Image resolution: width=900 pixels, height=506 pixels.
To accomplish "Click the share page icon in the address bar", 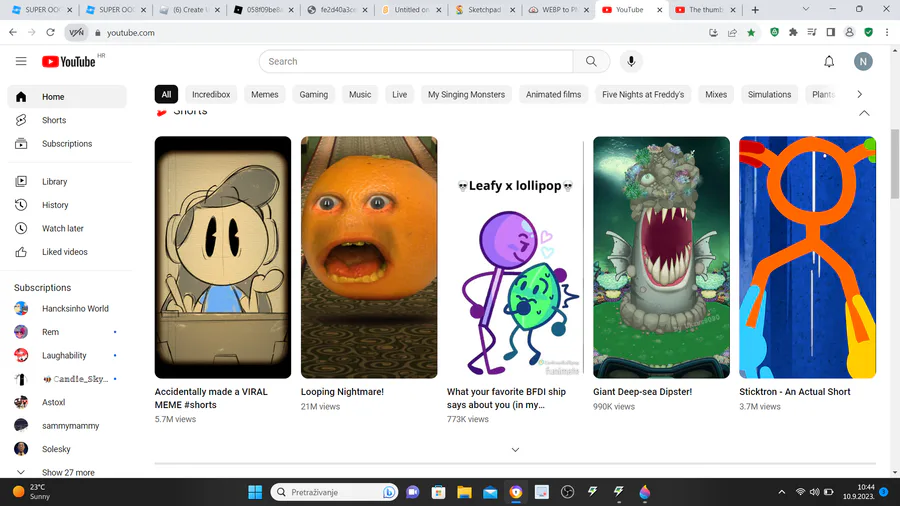I will pyautogui.click(x=732, y=33).
